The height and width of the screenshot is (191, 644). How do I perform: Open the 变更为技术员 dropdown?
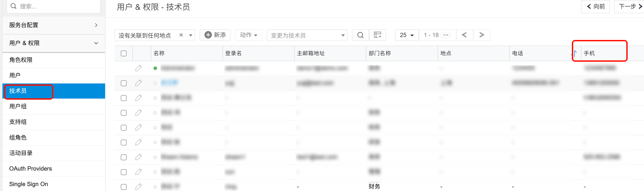click(307, 35)
